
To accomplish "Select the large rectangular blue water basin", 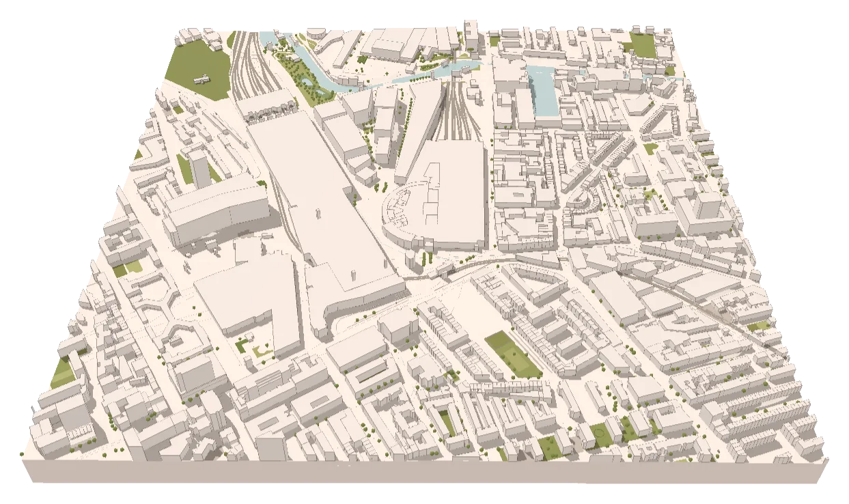I will 544,90.
